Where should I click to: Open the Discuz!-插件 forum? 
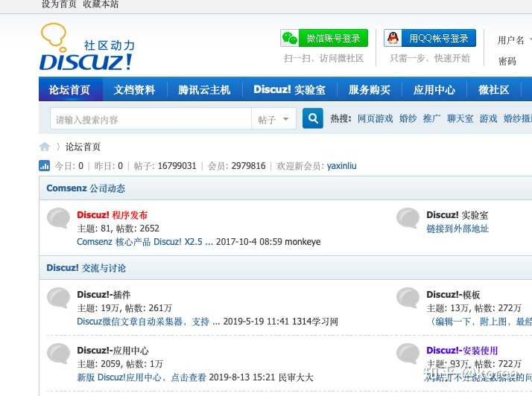(x=104, y=295)
